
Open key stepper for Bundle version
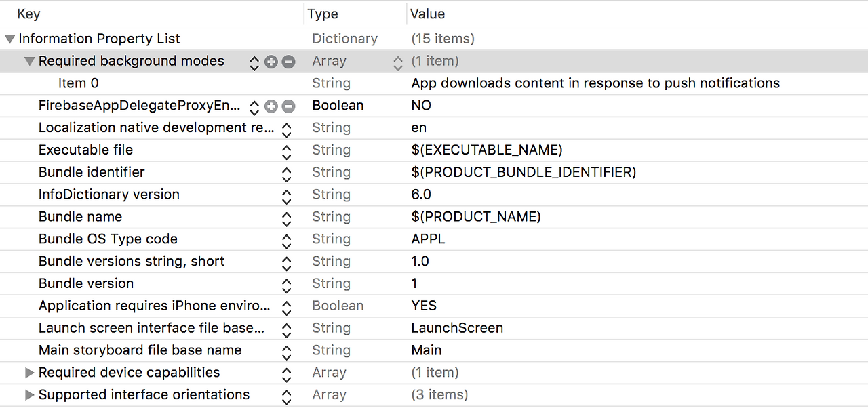(286, 285)
